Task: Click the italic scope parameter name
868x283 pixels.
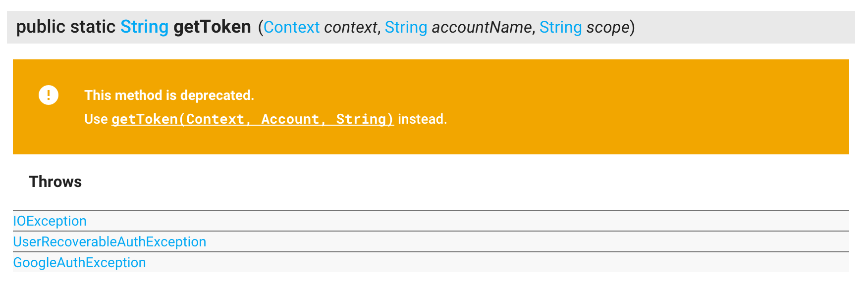Action: pos(608,27)
